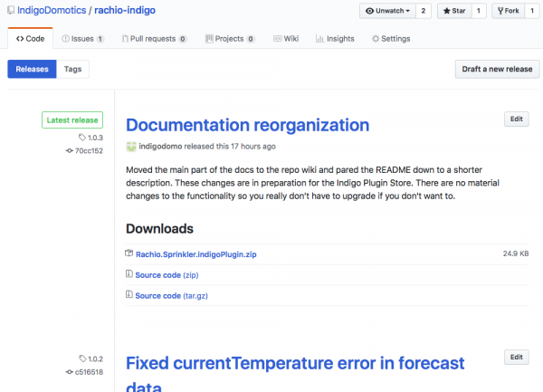This screenshot has width=543, height=392.
Task: Click the file icon beside Source code (zip)
Action: 129,274
